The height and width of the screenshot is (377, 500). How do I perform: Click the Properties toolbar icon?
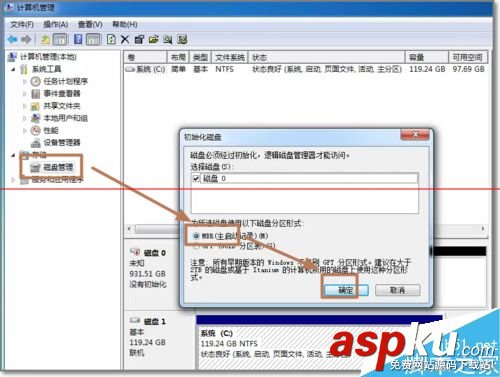(139, 40)
